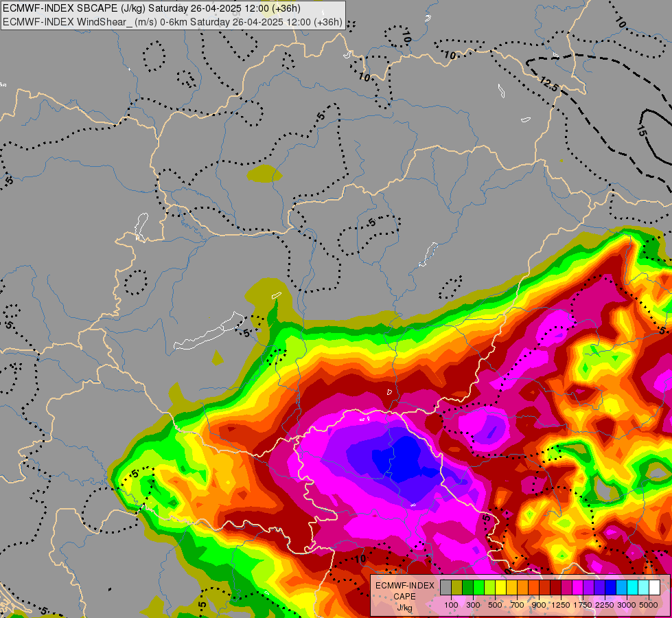Viewport: 672px width, 618px height.
Task: Pick the pure yellow legend swatch
Action: pos(500,588)
